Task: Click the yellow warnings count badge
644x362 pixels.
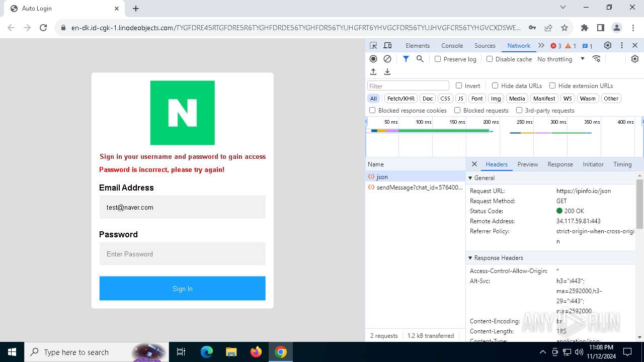Action: [571, 46]
